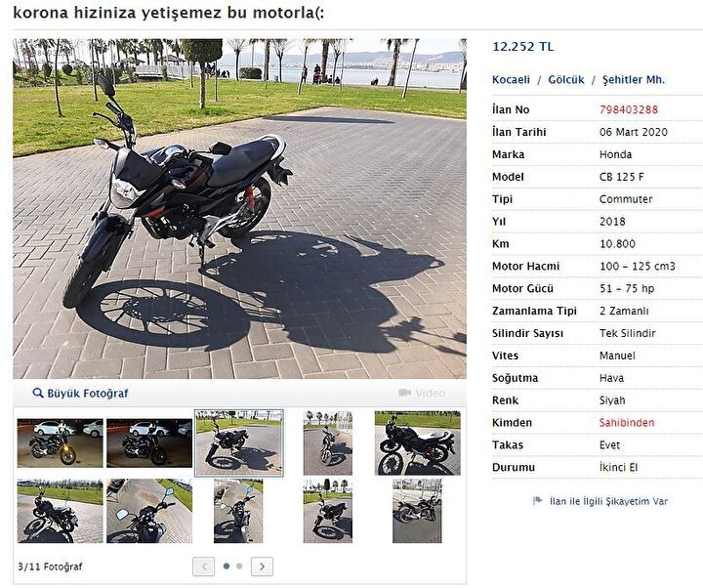This screenshot has height=588, width=703.
Task: Select second night thumbnail with white car
Action: coord(149,443)
